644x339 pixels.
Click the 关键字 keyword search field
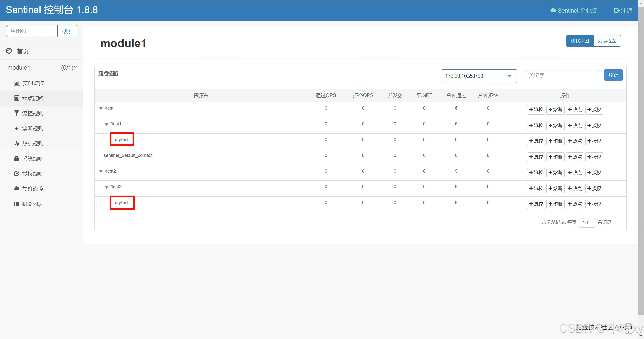pyautogui.click(x=562, y=76)
